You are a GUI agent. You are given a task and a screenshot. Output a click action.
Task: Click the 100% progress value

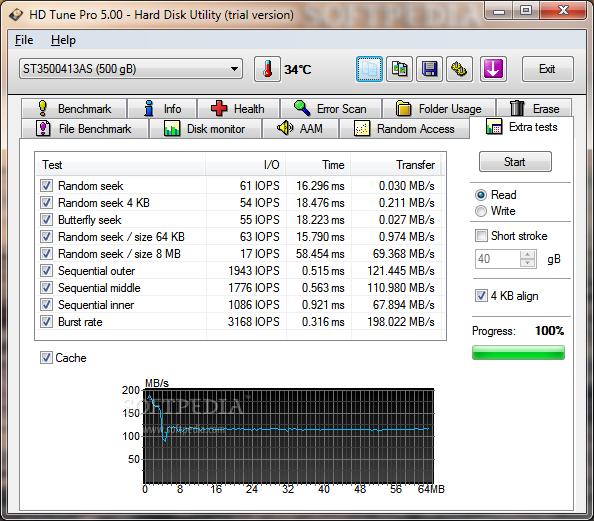point(549,331)
